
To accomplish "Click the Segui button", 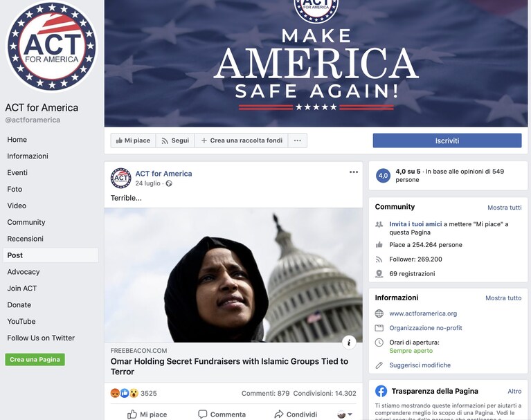I will [x=175, y=140].
